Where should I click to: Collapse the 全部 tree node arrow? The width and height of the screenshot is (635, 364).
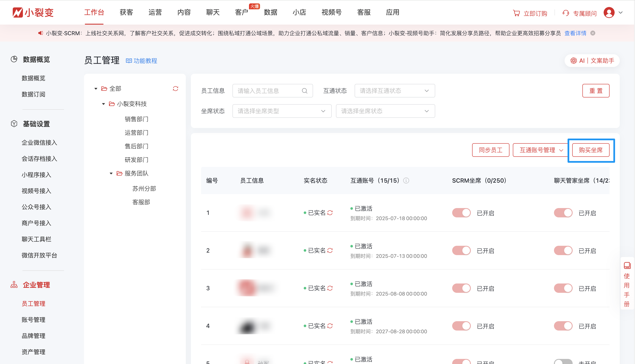point(96,89)
